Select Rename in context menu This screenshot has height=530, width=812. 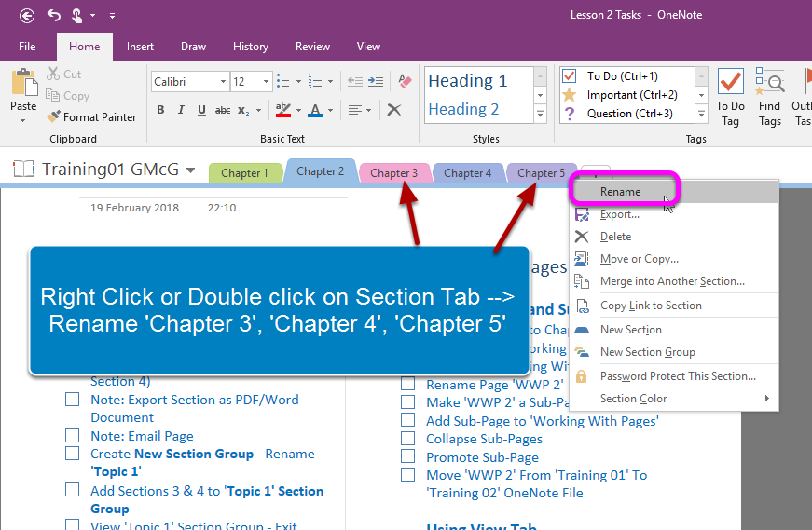[x=674, y=192]
